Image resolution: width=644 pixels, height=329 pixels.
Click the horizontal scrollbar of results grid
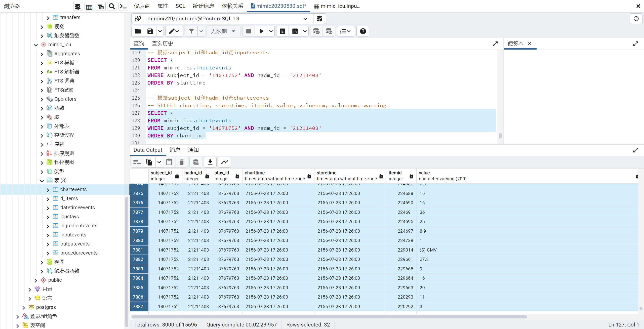[327, 317]
